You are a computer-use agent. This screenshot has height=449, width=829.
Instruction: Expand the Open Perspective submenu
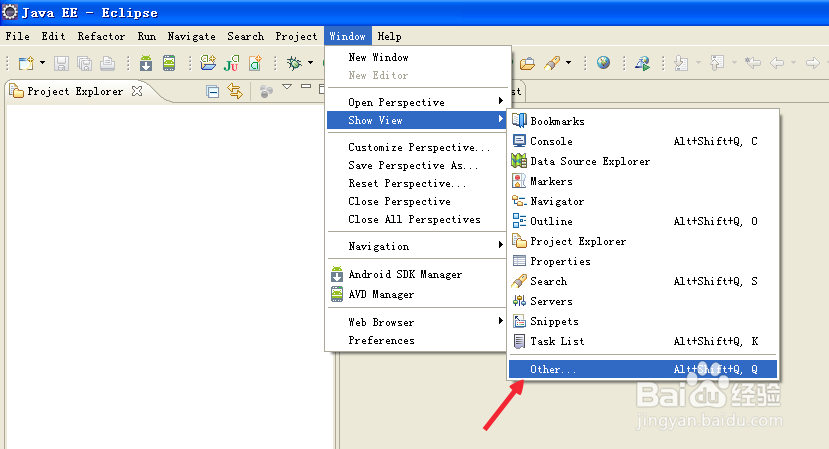(418, 102)
